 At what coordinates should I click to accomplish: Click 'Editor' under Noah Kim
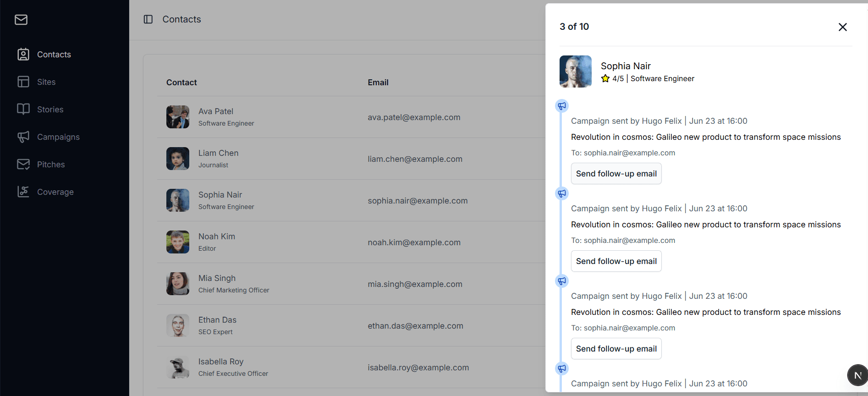(207, 248)
